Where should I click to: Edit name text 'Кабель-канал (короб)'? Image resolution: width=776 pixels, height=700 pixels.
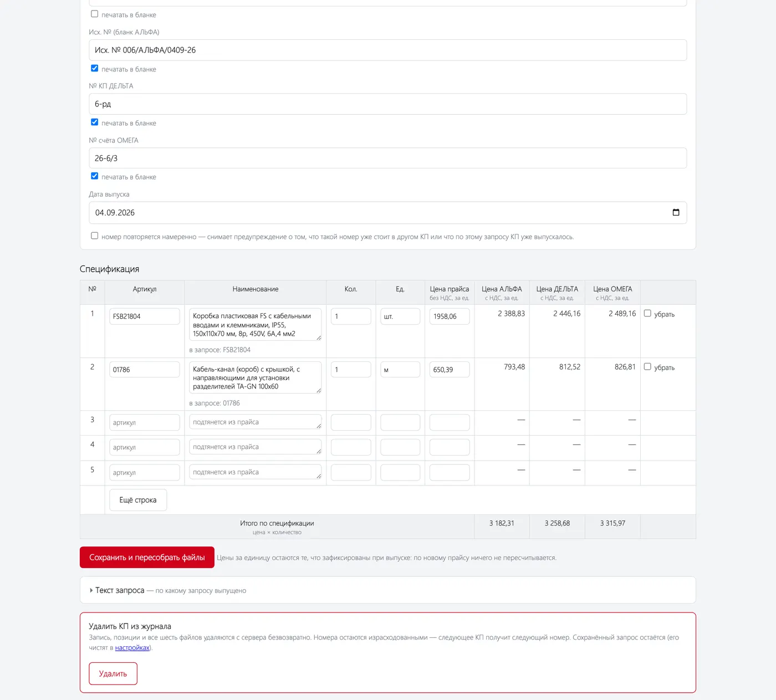[256, 377]
